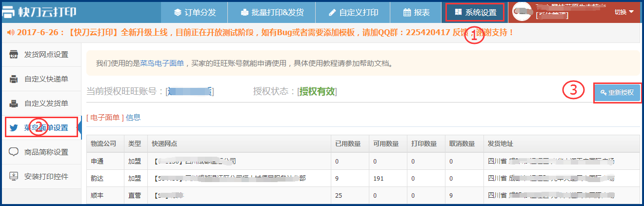Click 加盟 type in the 申通 row

point(135,161)
